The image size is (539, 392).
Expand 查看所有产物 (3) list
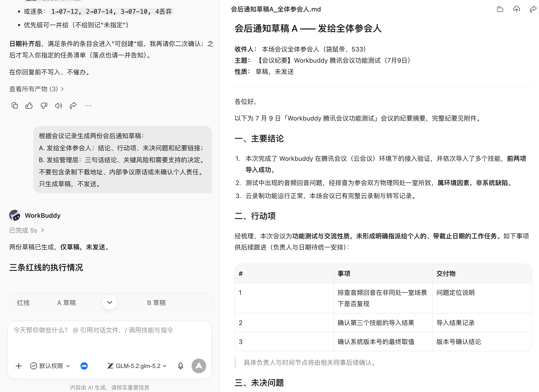click(x=36, y=89)
